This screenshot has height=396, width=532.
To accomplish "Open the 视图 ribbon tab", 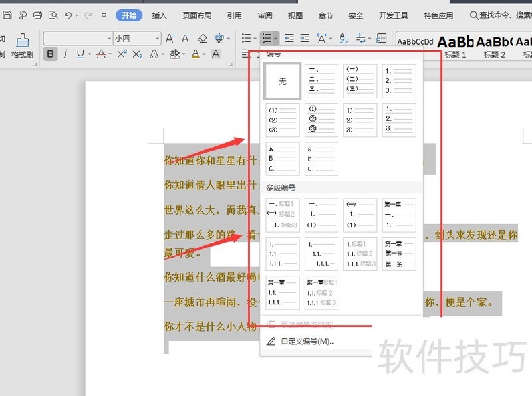I will point(295,15).
